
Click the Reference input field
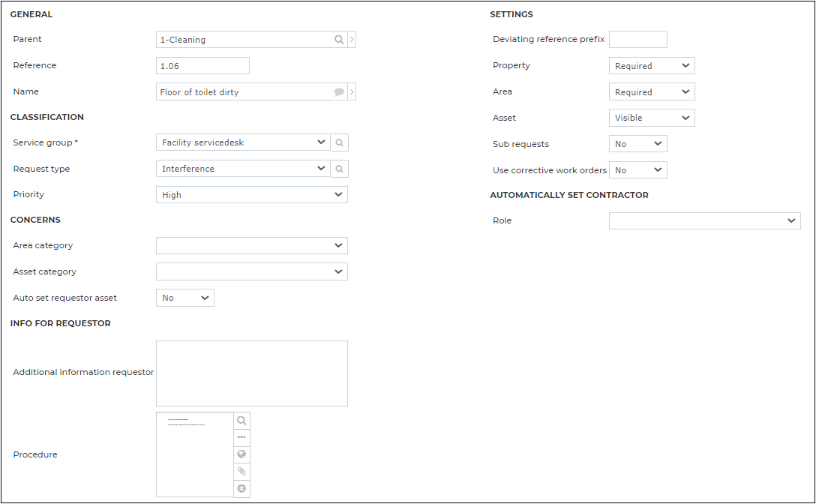203,65
